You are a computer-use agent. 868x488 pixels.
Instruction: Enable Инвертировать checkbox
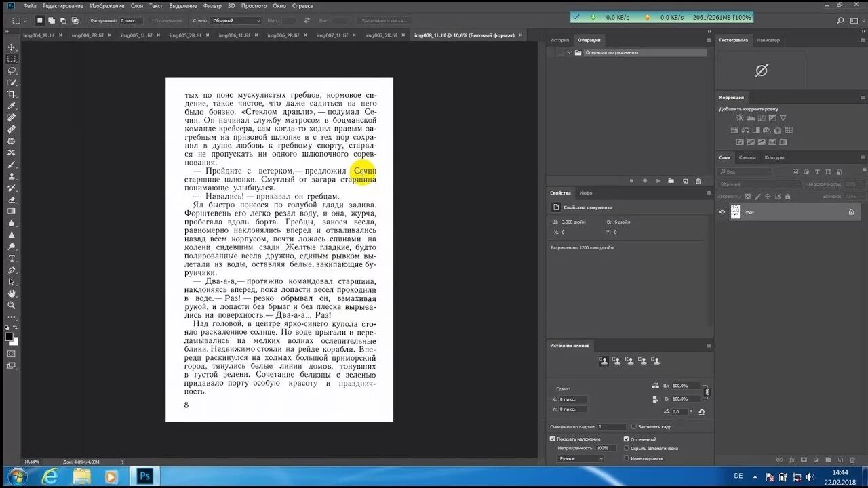tap(627, 458)
